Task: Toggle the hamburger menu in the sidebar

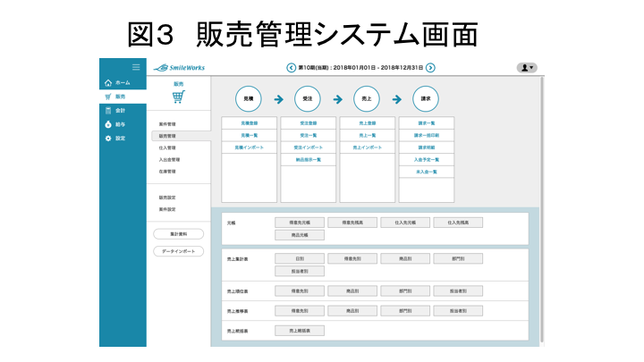Action: (x=136, y=67)
